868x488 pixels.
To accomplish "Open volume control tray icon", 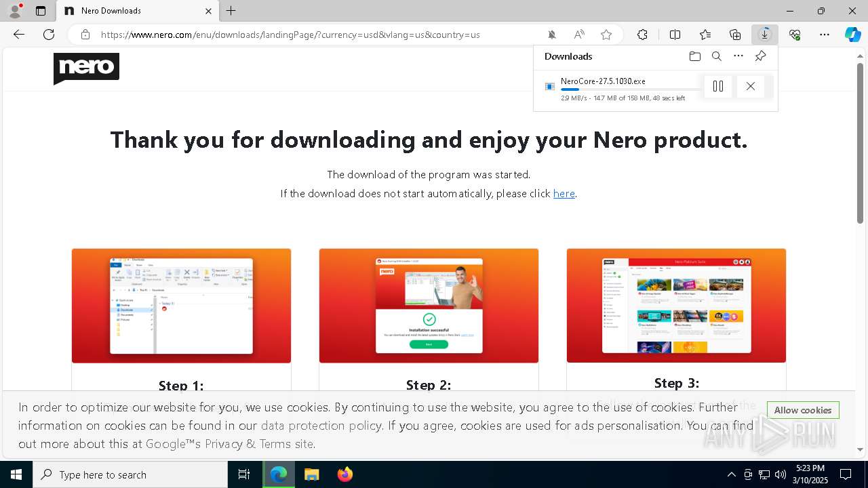I will pyautogui.click(x=781, y=474).
